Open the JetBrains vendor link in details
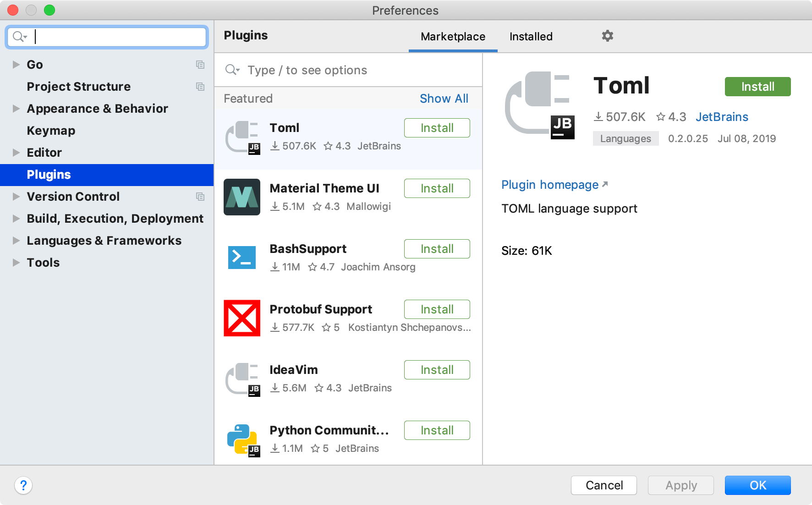Image resolution: width=812 pixels, height=505 pixels. click(722, 117)
